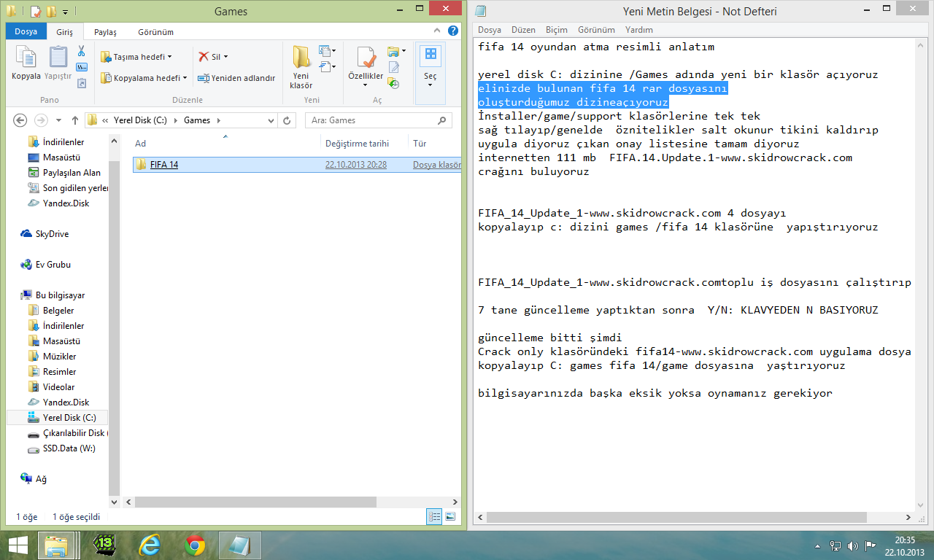Screen dimensions: 934x560
Task: Refresh the Games folder view
Action: coord(287,120)
